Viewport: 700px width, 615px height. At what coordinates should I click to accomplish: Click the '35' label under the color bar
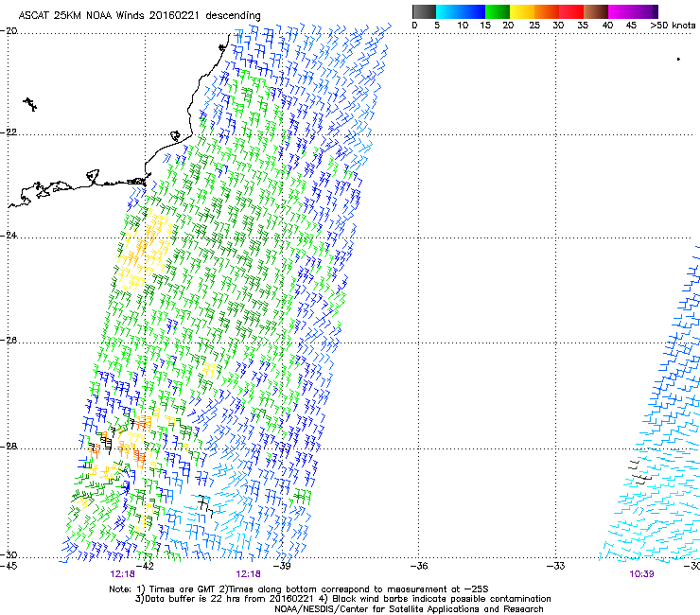click(583, 26)
